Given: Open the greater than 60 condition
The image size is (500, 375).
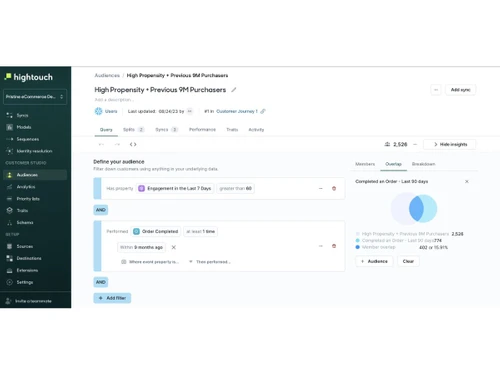Looking at the screenshot, I should (236, 188).
